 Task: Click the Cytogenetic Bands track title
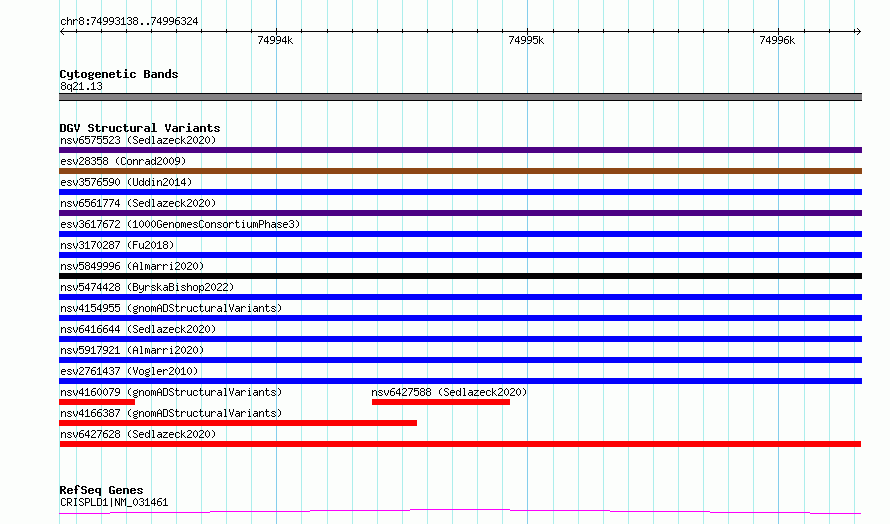[x=119, y=74]
